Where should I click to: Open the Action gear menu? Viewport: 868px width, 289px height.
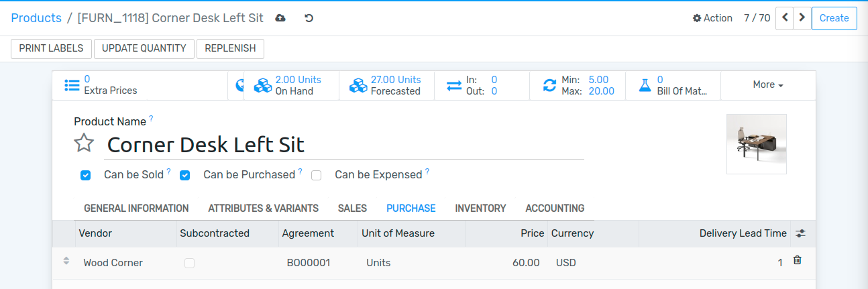[712, 18]
